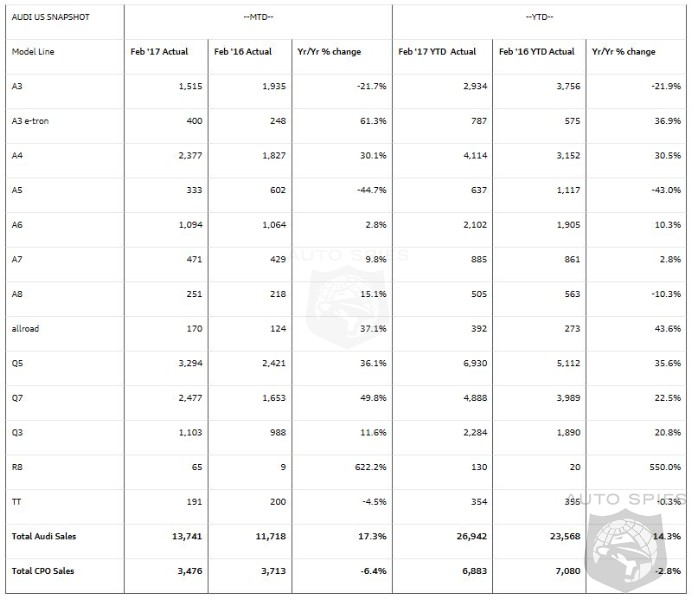Viewport: 692px width, 600px height.
Task: Select the allroad row label
Action: [x=25, y=329]
